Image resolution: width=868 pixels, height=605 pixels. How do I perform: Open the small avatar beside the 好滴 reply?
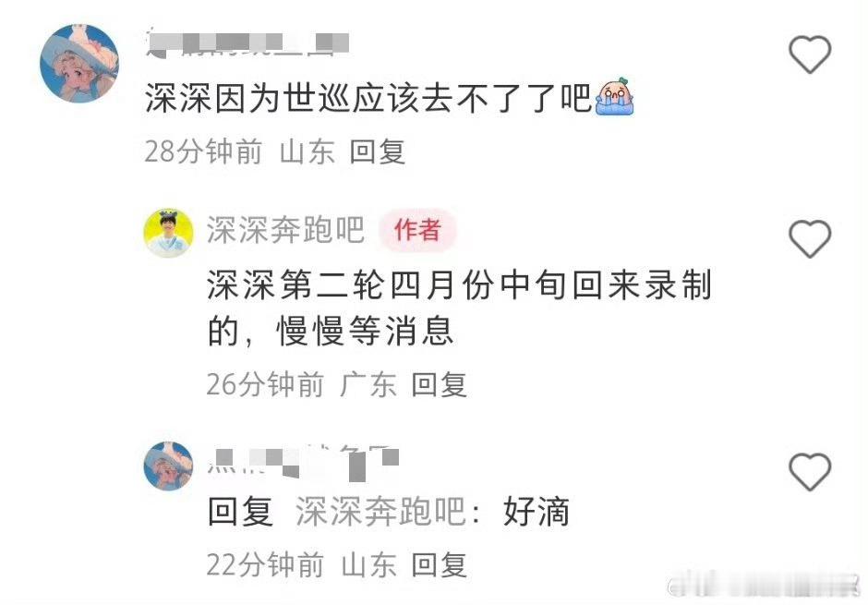[x=168, y=466]
